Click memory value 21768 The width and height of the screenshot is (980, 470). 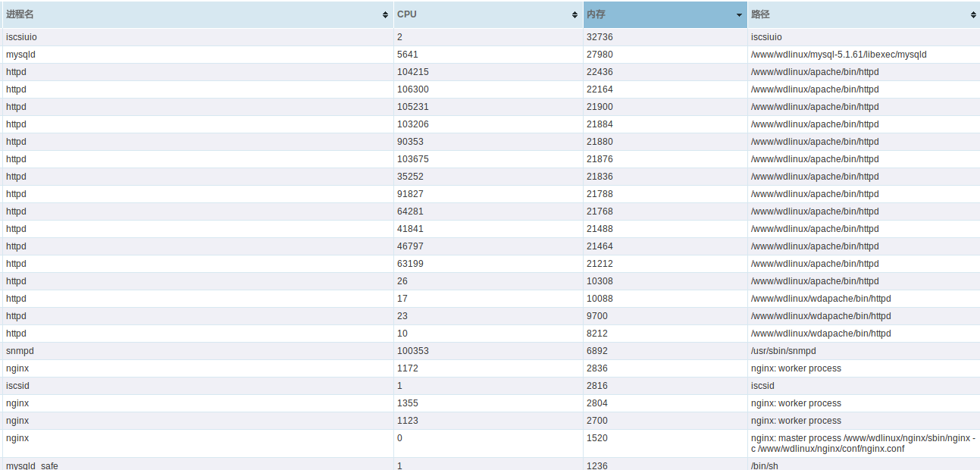tap(600, 211)
